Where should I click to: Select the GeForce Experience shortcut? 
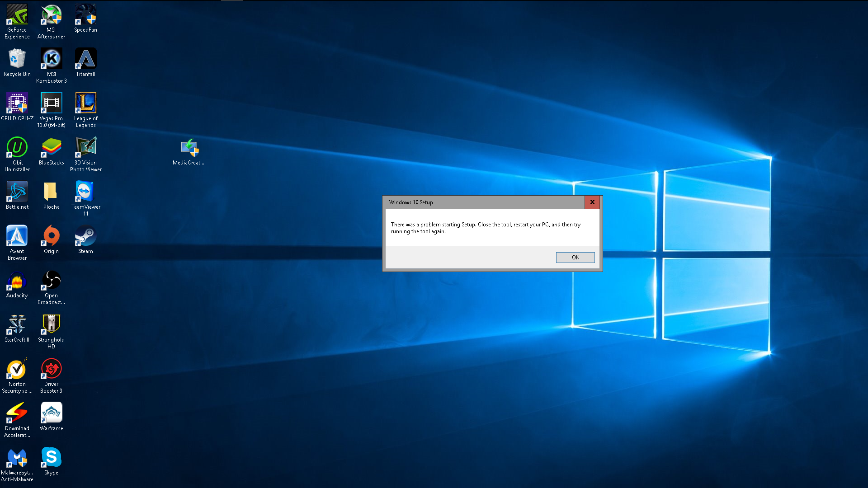(x=17, y=15)
